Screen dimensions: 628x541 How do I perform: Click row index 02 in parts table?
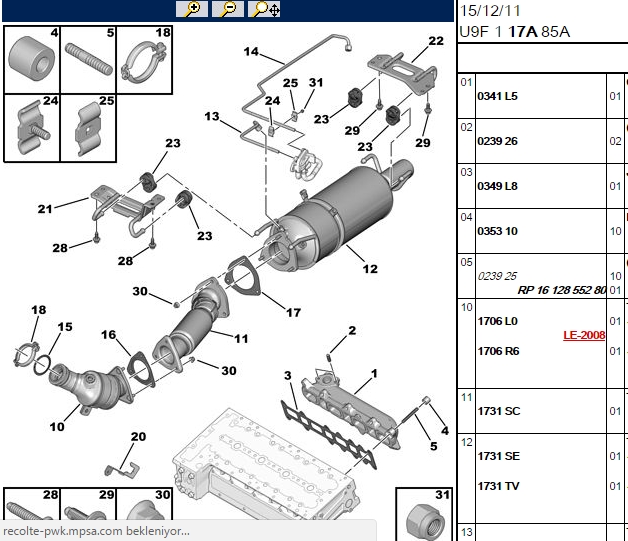point(466,127)
